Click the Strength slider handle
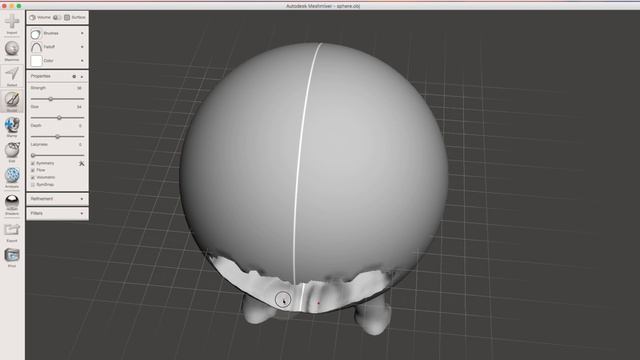This screenshot has height=360, width=640. coord(51,99)
